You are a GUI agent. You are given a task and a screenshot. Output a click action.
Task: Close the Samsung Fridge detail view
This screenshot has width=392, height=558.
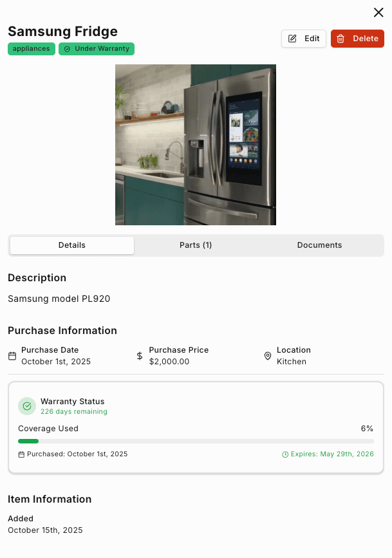pyautogui.click(x=378, y=12)
